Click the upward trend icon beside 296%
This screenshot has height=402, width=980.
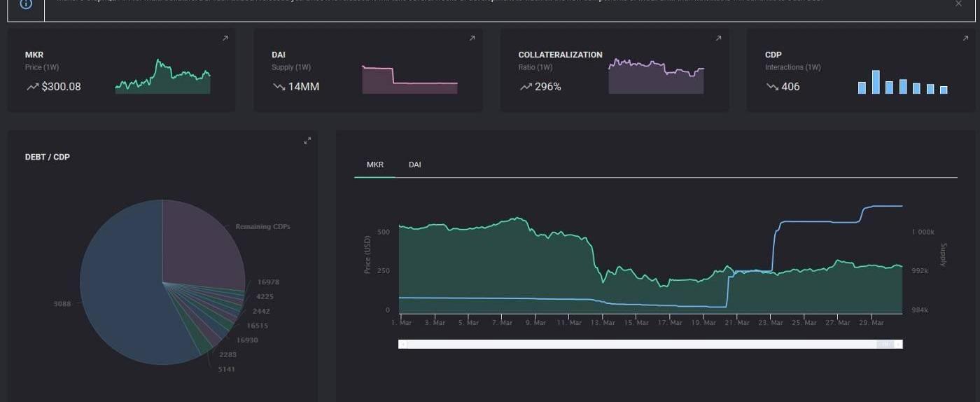(525, 87)
